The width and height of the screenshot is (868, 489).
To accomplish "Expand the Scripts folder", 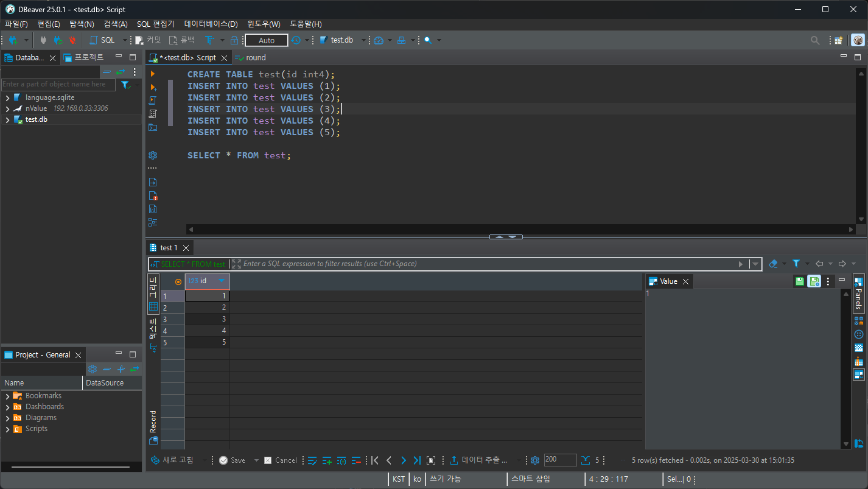I will [7, 429].
